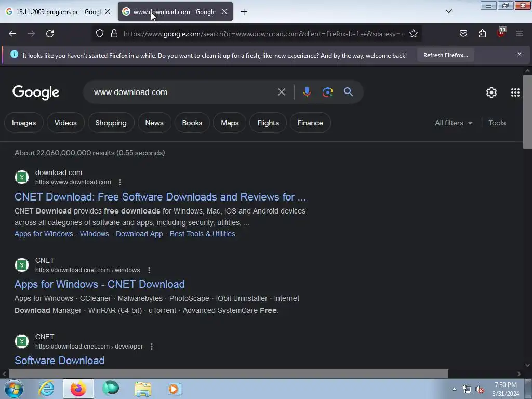
Task: Filter results by Videos
Action: click(65, 123)
